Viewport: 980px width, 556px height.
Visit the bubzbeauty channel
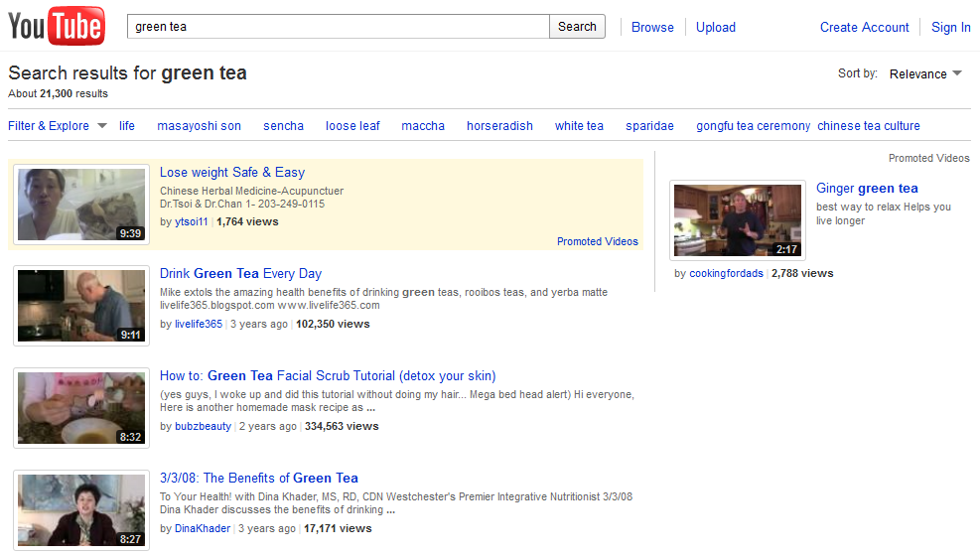pyautogui.click(x=204, y=426)
